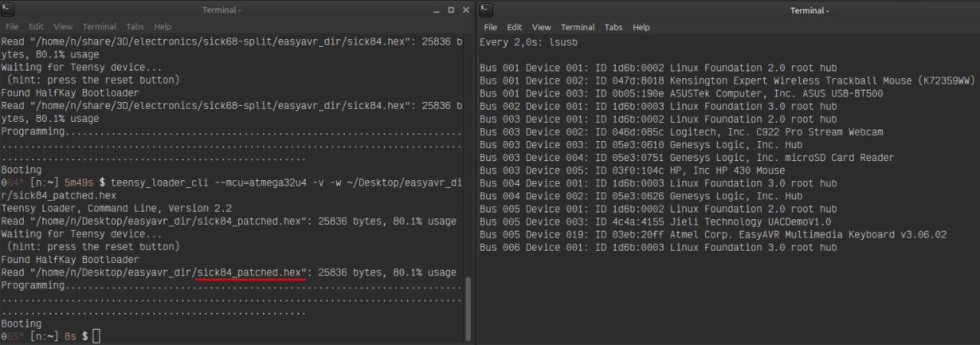Open the Edit menu in right terminal
Viewport: 980px width, 345px height.
(x=514, y=27)
